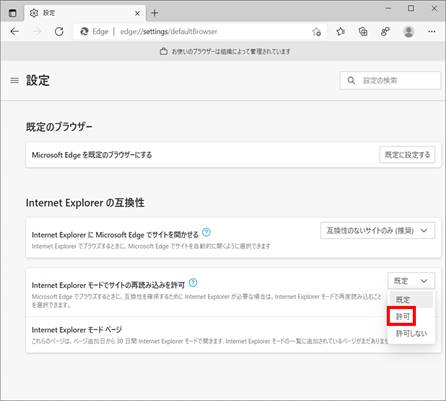Select 許可 from the dropdown list
This screenshot has height=401, width=446.
(x=402, y=316)
